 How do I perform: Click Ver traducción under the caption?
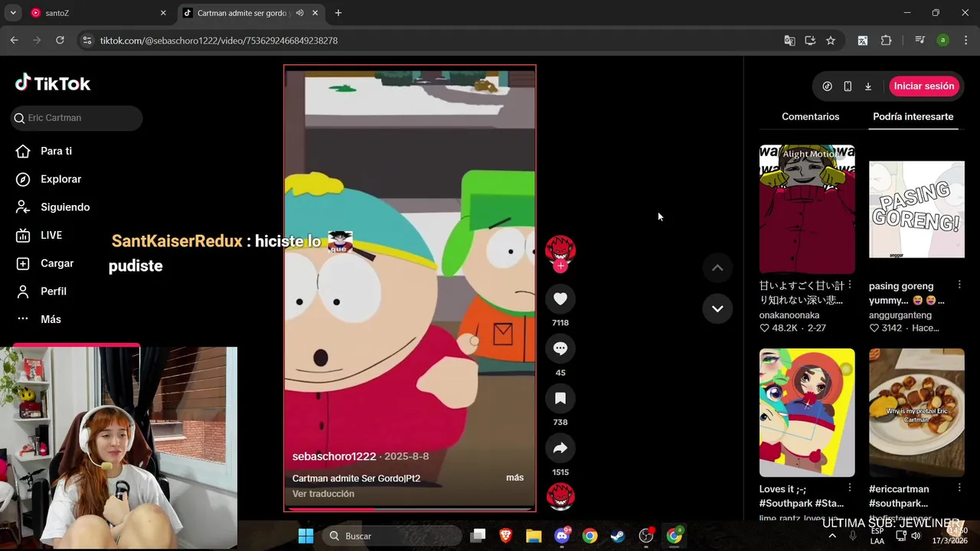tap(323, 494)
